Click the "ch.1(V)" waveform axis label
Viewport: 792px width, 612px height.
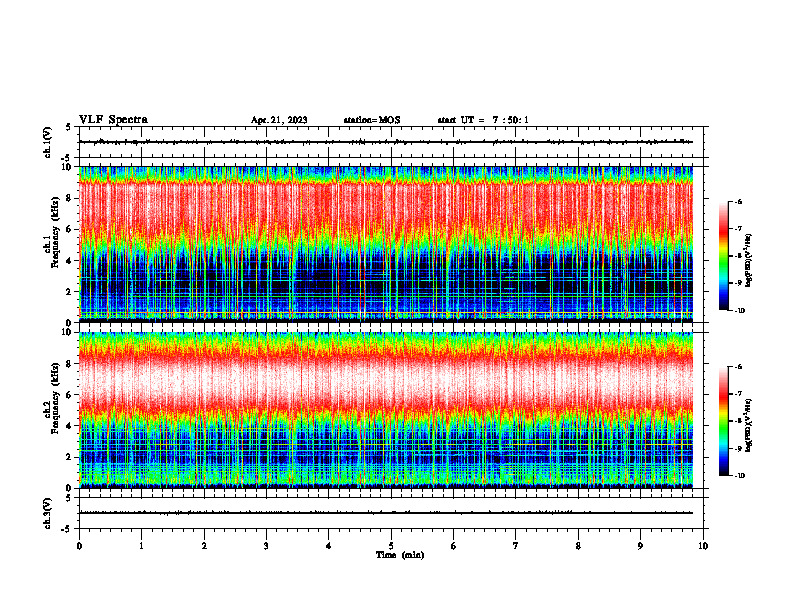pyautogui.click(x=48, y=142)
